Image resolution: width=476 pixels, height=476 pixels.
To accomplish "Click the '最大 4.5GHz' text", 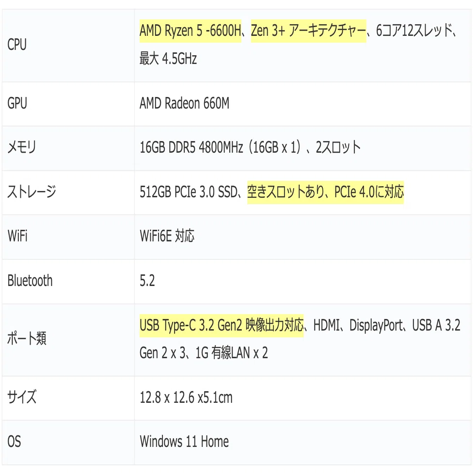I will (168, 59).
